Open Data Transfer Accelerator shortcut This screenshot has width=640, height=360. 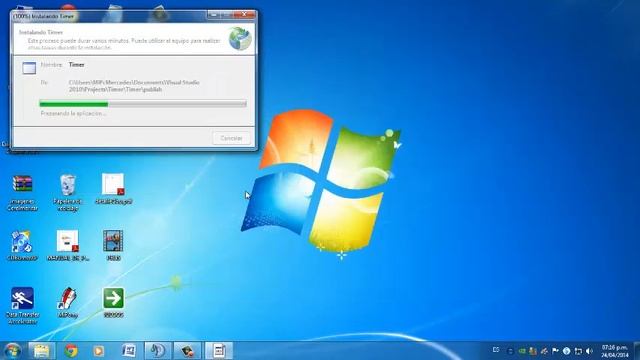pyautogui.click(x=22, y=306)
